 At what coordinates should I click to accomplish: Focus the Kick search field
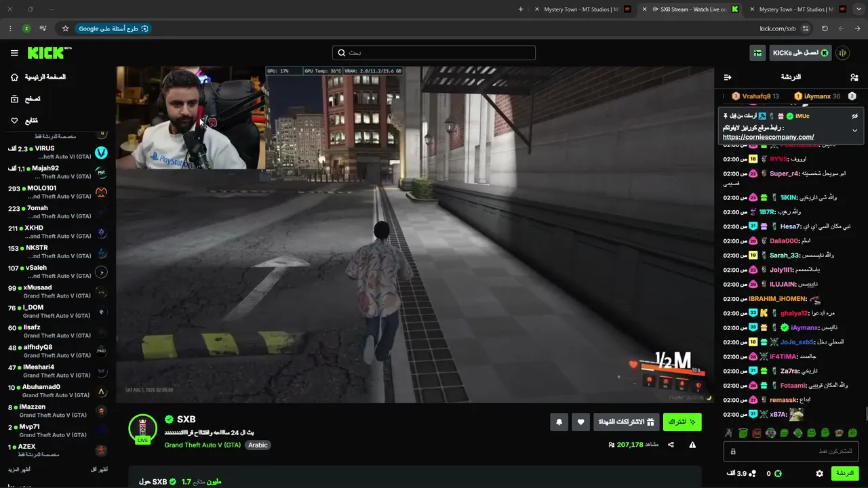pos(434,53)
